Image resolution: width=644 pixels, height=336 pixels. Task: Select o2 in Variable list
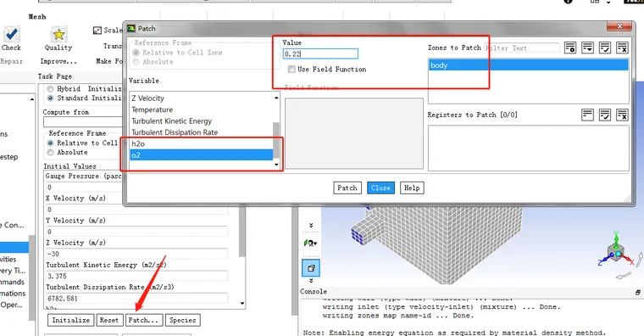pyautogui.click(x=202, y=155)
